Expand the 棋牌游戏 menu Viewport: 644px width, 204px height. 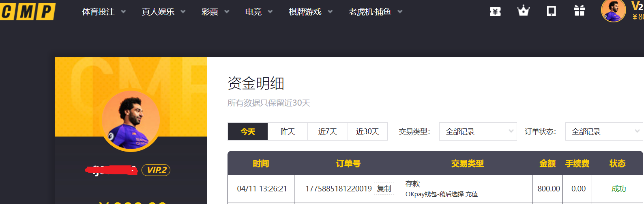pos(310,12)
